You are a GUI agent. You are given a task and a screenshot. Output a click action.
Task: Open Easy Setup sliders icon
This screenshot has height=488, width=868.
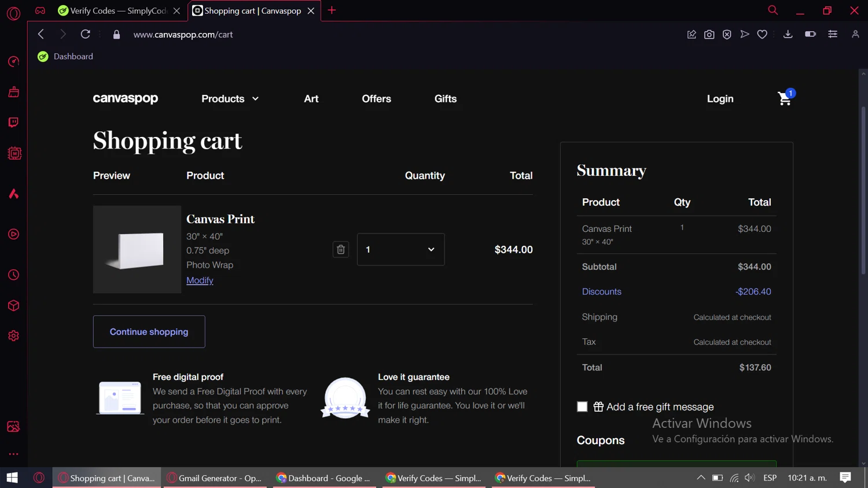pyautogui.click(x=833, y=34)
